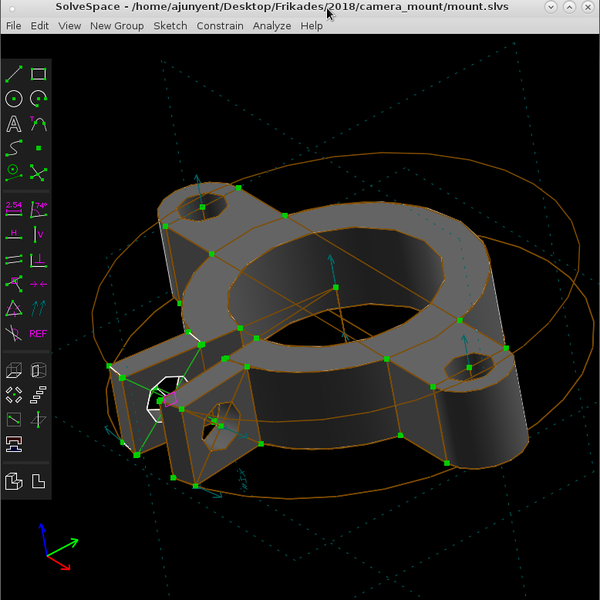Create an extrude group from toolbar
600x600 pixels.
(14, 371)
